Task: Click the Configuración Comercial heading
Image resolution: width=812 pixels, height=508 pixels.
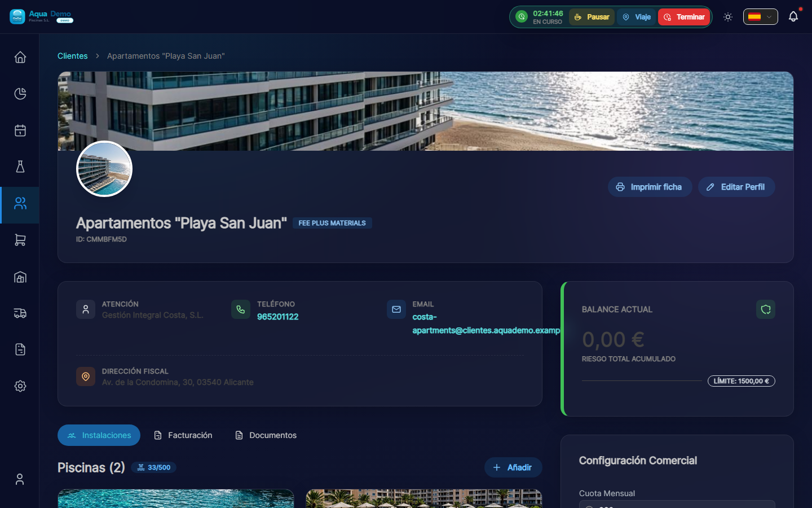Action: (x=638, y=461)
